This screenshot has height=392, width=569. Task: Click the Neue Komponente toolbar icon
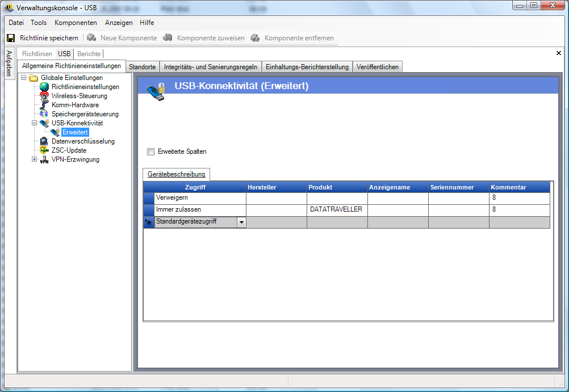point(91,37)
